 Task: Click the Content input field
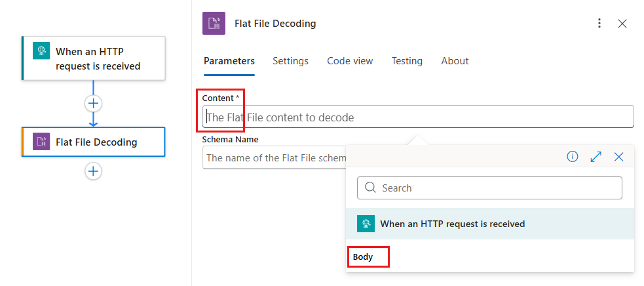point(419,117)
